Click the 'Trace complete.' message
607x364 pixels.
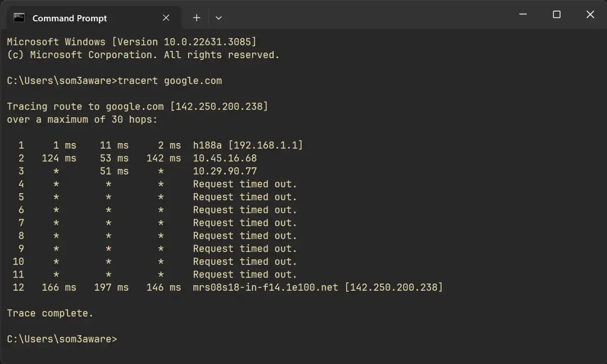click(x=50, y=313)
